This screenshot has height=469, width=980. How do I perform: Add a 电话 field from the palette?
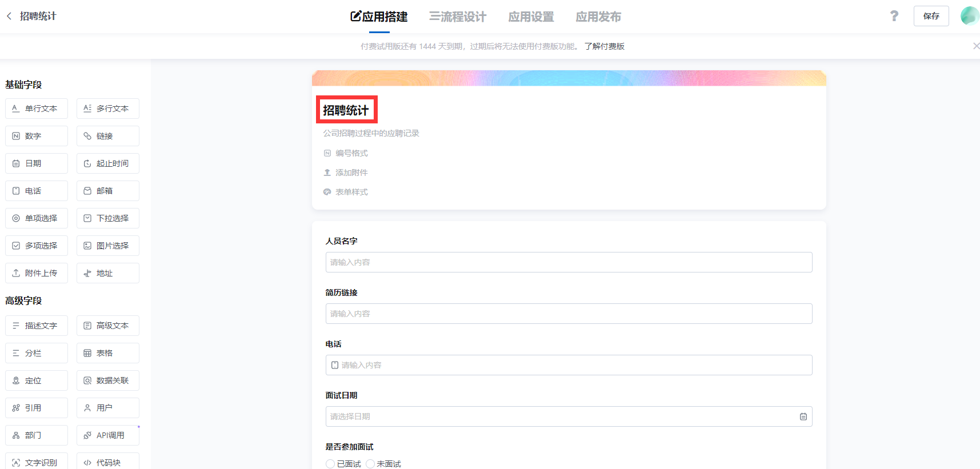pyautogui.click(x=37, y=191)
